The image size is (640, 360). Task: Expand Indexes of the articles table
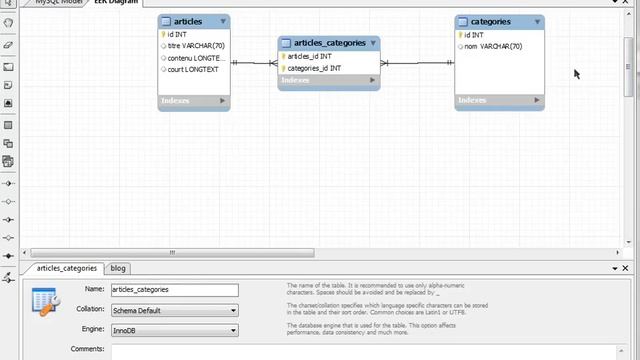click(x=222, y=100)
